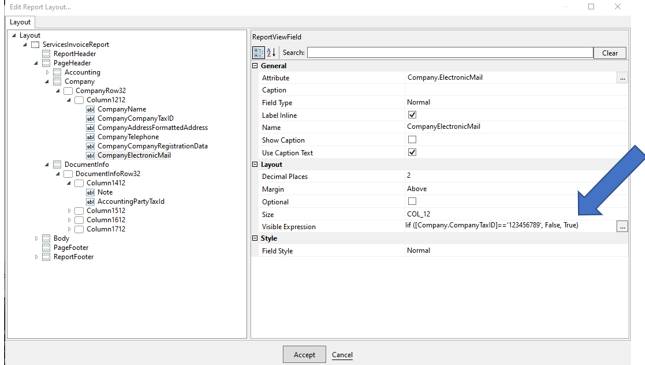
Task: Select the AccountingPartyTaxId field icon
Action: [90, 202]
